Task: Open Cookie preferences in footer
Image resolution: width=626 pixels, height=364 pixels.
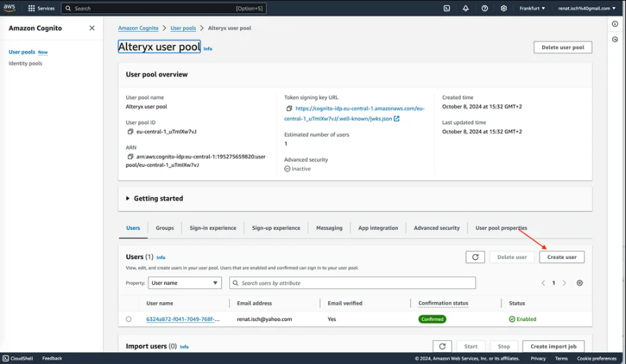Action: pyautogui.click(x=597, y=358)
